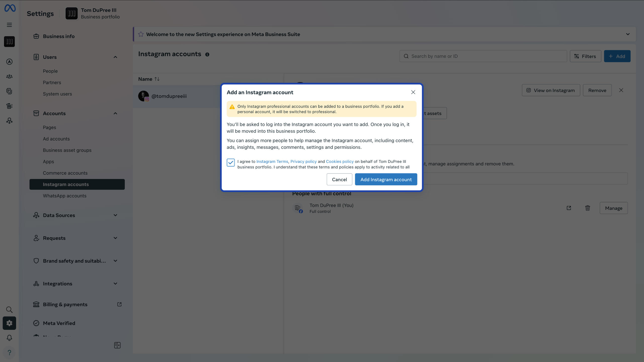
Task: Expand the welcome banner chevron
Action: click(x=628, y=34)
